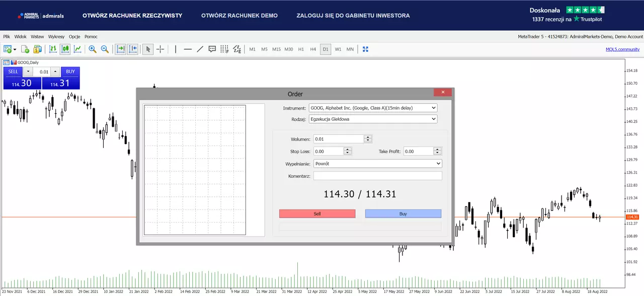The image size is (644, 296).
Task: Click the red Sell button in Order
Action: [x=317, y=213]
